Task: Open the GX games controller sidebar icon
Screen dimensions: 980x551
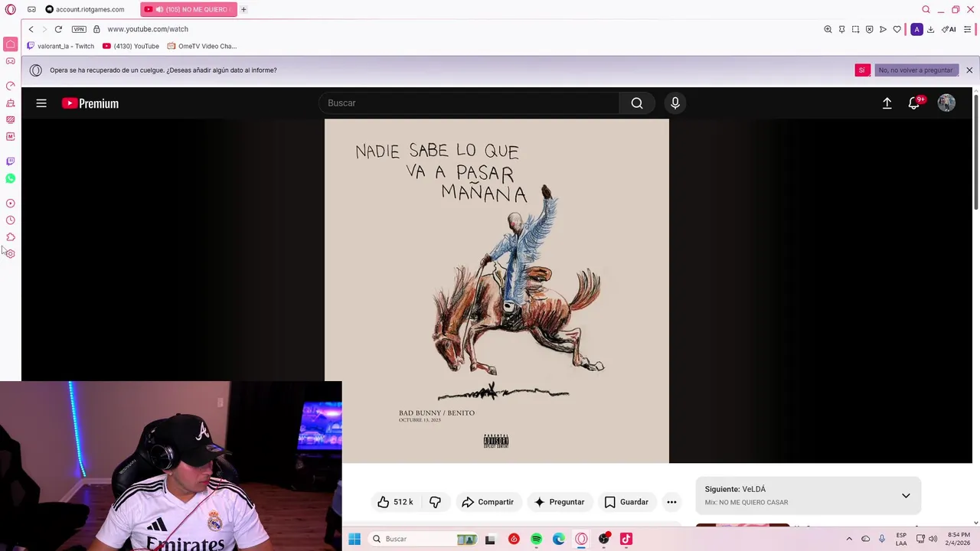Action: point(10,61)
